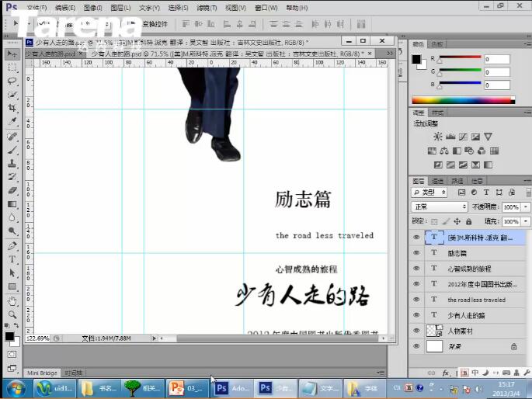
Task: Click the blue B value field
Action: click(497, 85)
